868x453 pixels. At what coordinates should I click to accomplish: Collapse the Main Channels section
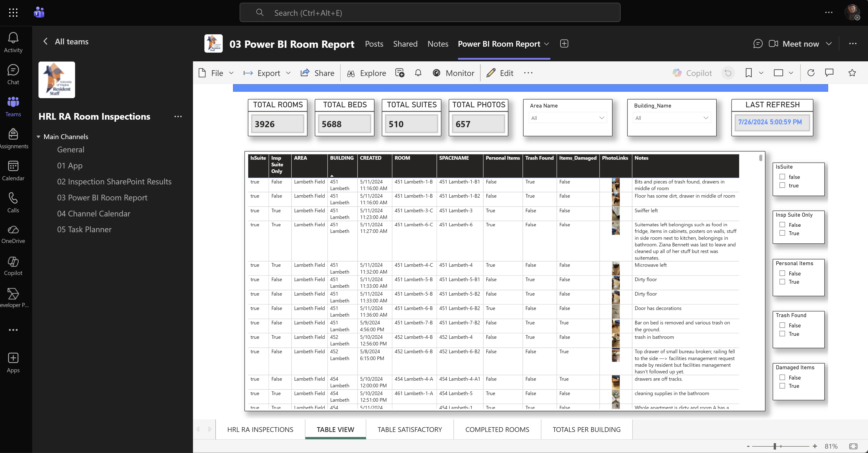click(x=38, y=137)
